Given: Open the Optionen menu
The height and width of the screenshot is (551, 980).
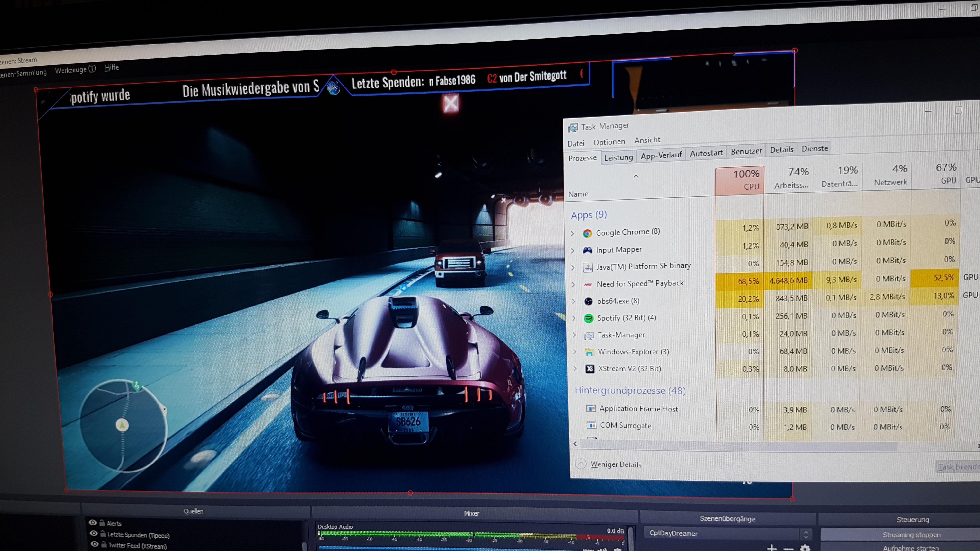Looking at the screenshot, I should click(x=609, y=142).
